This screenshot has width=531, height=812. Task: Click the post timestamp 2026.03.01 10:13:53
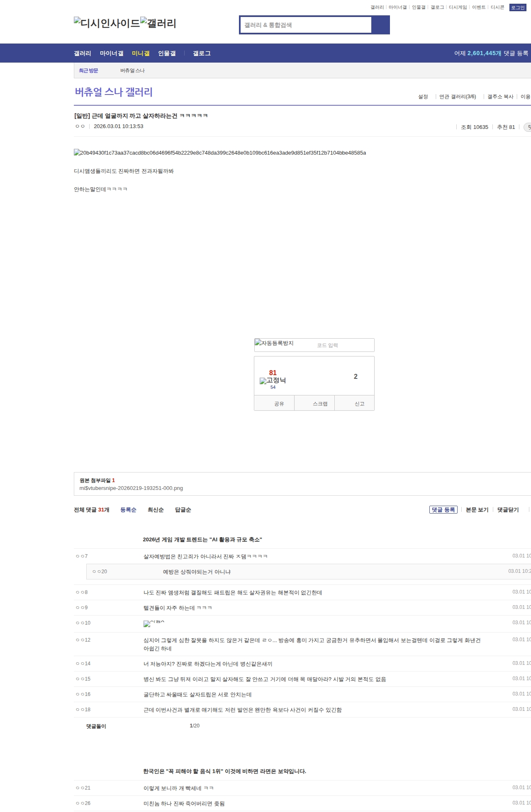coord(119,126)
